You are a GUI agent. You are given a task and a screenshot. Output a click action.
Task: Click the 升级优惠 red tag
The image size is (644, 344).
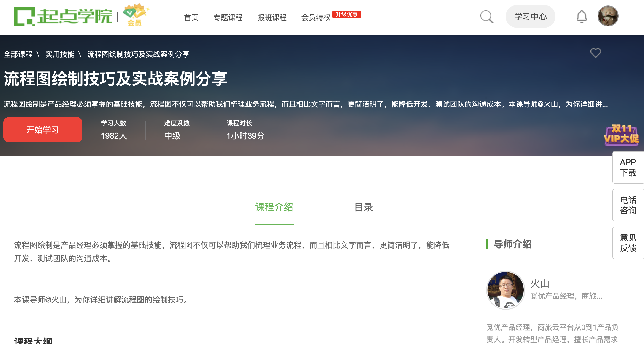point(346,14)
